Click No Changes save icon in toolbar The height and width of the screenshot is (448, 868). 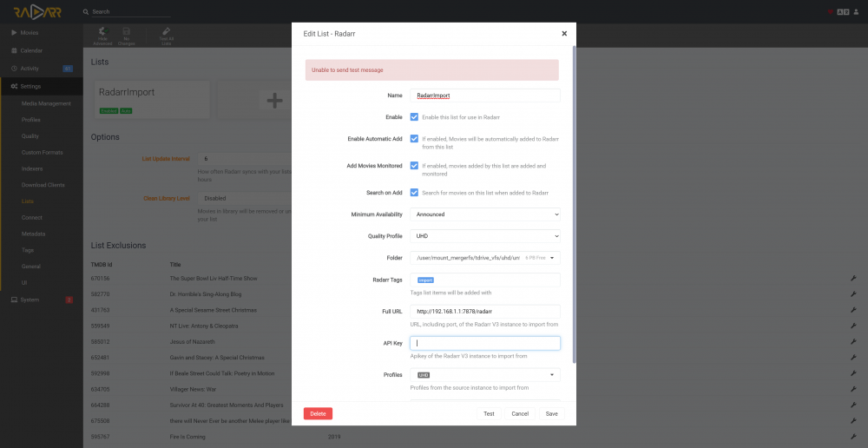coord(126,31)
